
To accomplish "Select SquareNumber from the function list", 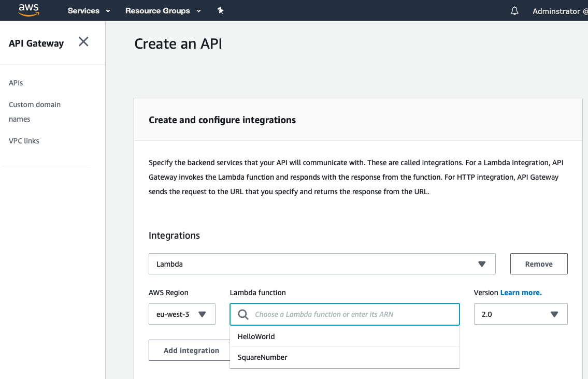I will click(345, 357).
